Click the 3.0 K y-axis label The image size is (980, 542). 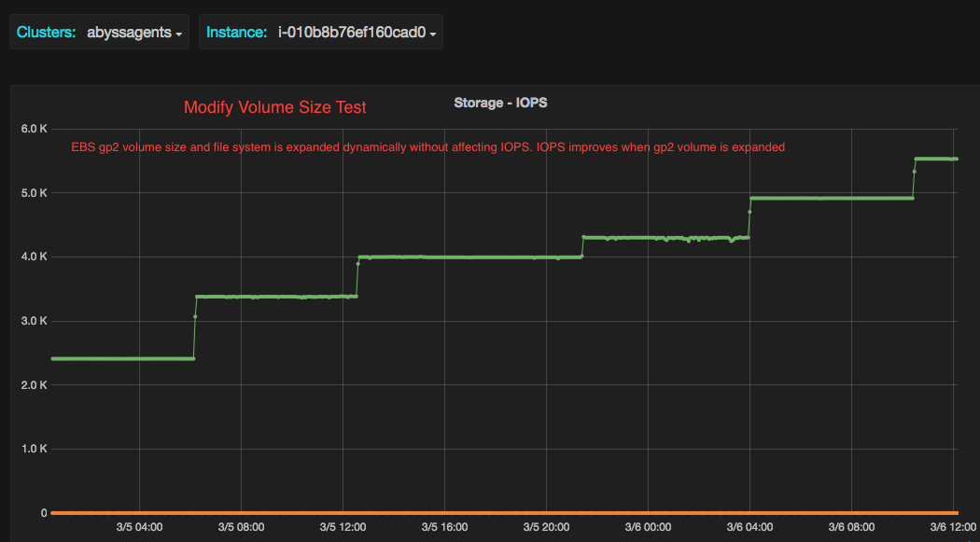[x=34, y=320]
